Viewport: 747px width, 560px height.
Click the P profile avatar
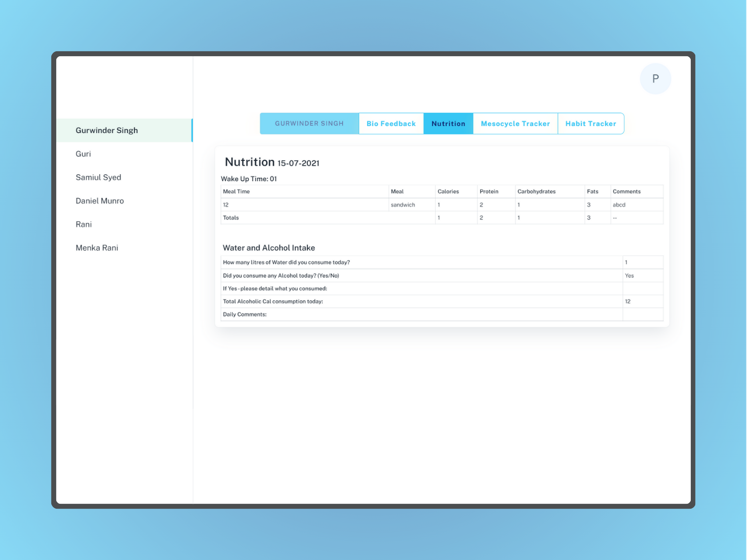655,79
